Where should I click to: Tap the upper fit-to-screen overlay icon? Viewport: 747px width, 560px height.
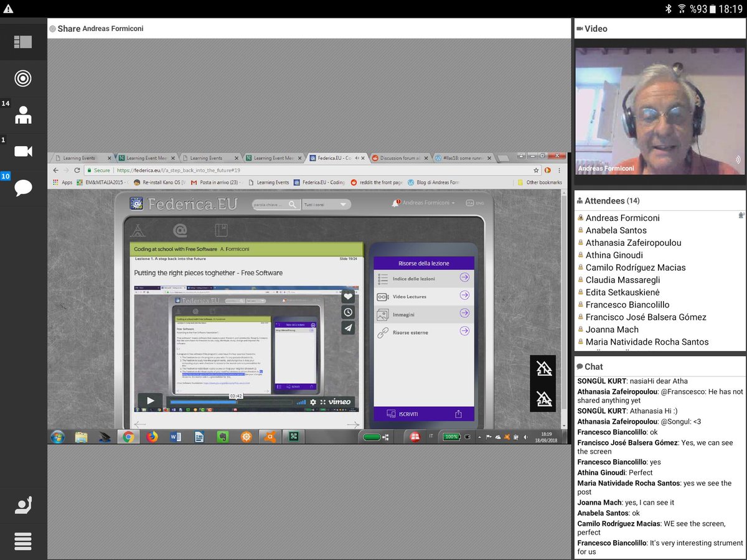click(x=544, y=368)
